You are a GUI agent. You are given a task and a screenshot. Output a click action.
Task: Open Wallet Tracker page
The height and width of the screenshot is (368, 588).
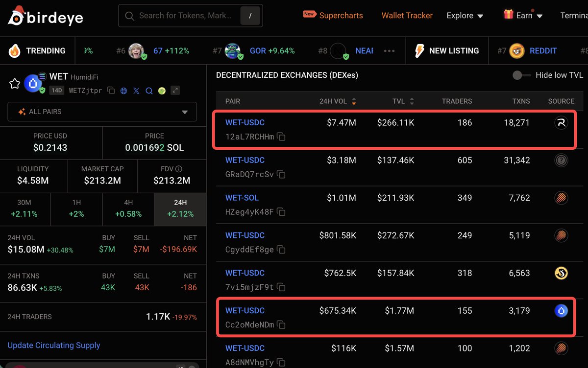(x=407, y=16)
